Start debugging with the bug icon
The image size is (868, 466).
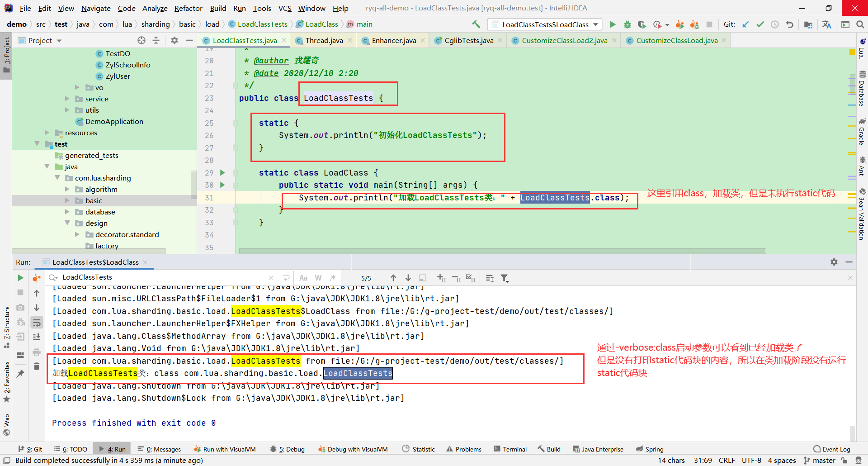point(627,24)
